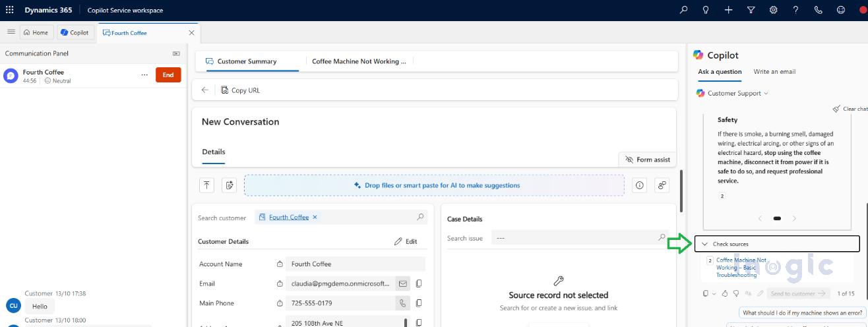
Task: Click the Account Name field Fourth Coffee
Action: (x=356, y=264)
